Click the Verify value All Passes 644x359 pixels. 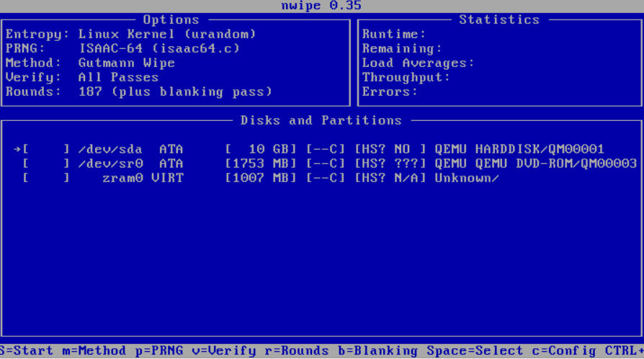tap(118, 77)
